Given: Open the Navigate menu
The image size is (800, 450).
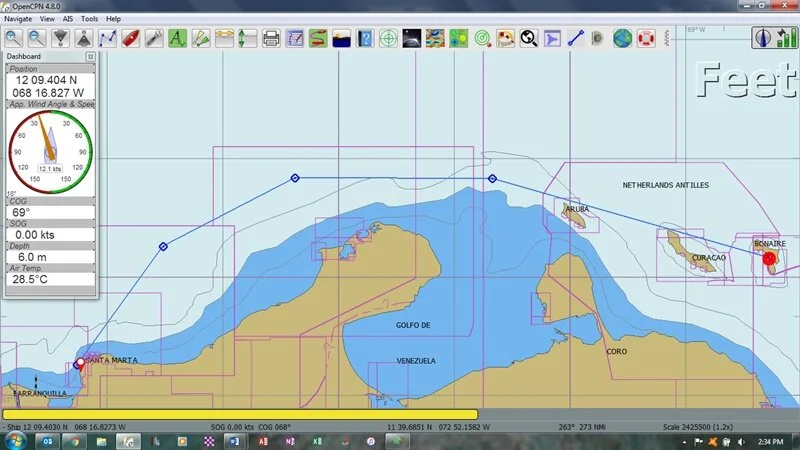Looking at the screenshot, I should pos(18,19).
